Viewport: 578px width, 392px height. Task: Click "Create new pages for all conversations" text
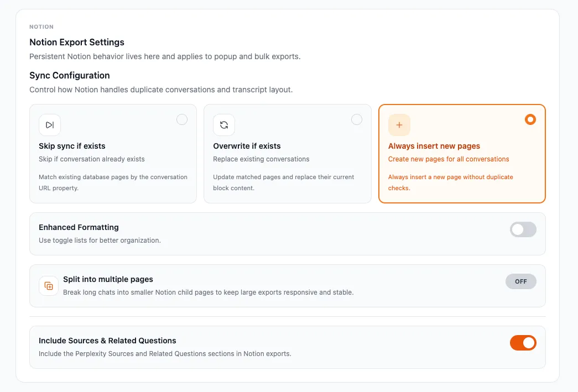(x=449, y=159)
